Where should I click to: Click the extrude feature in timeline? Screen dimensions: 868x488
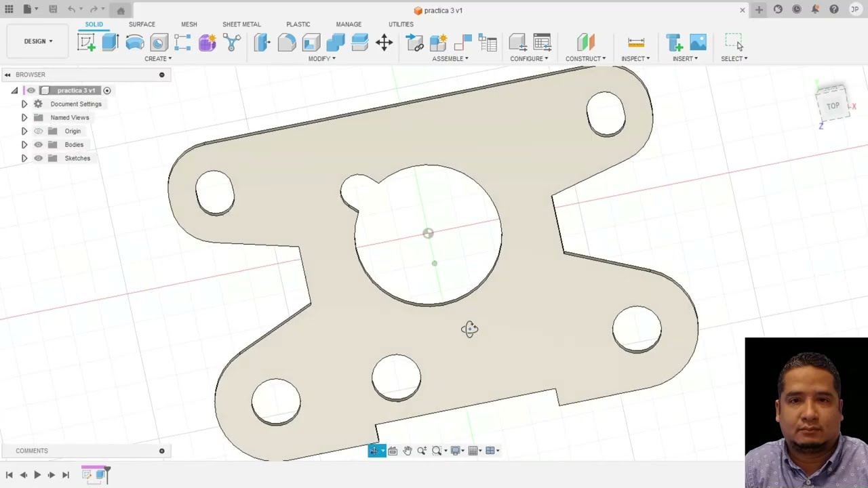[100, 474]
